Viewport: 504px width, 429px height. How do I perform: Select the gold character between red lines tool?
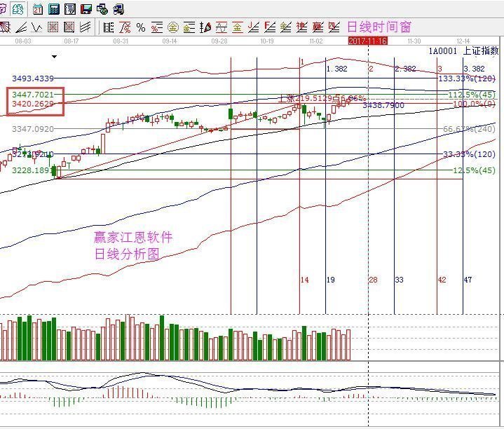(x=237, y=27)
